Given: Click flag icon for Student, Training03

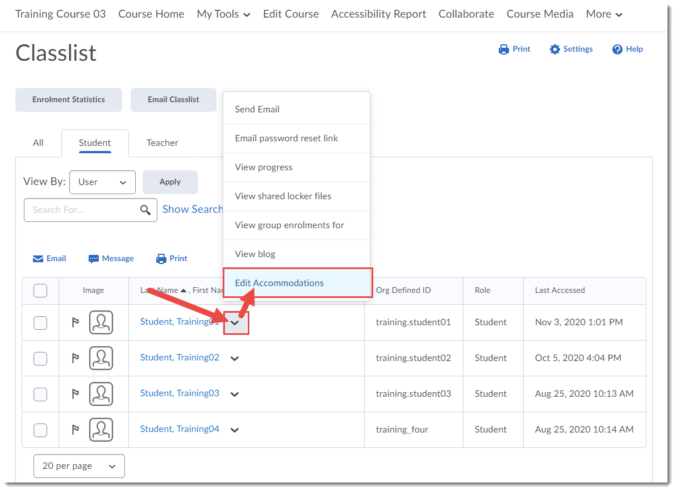Looking at the screenshot, I should tap(75, 394).
